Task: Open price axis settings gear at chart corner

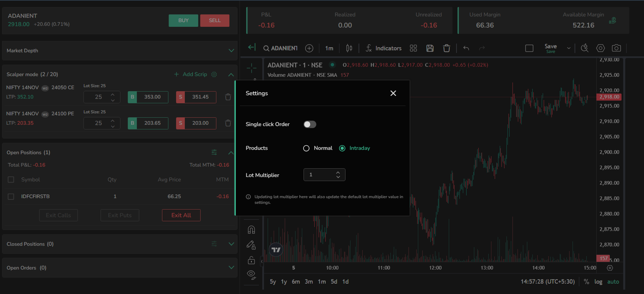Action: click(610, 268)
